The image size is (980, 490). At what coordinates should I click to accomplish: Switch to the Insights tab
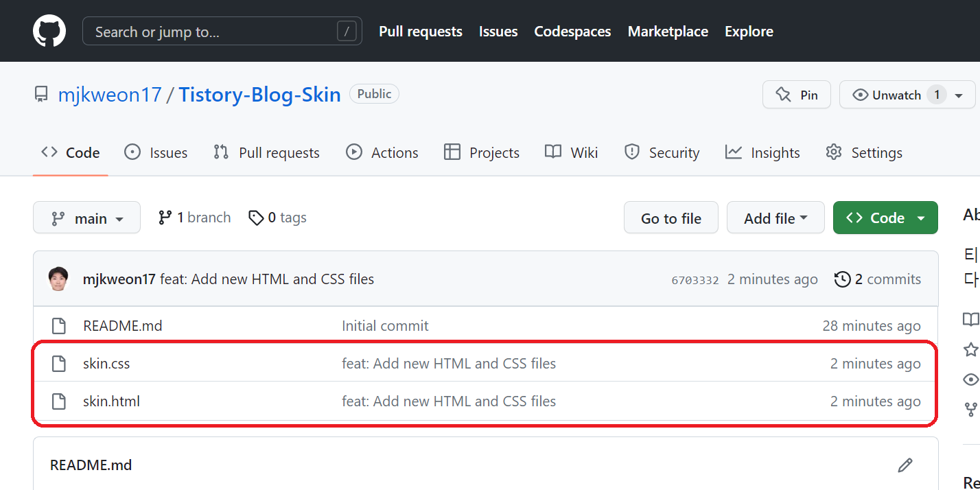[762, 152]
